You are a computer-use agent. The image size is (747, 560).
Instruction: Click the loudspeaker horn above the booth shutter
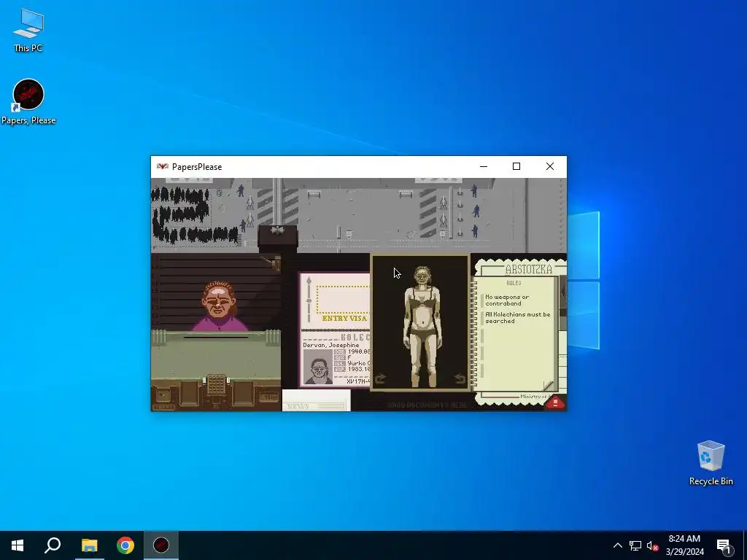(x=273, y=262)
